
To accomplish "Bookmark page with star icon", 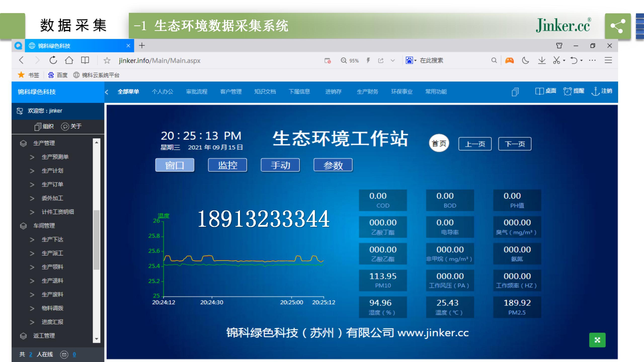I will coord(107,60).
